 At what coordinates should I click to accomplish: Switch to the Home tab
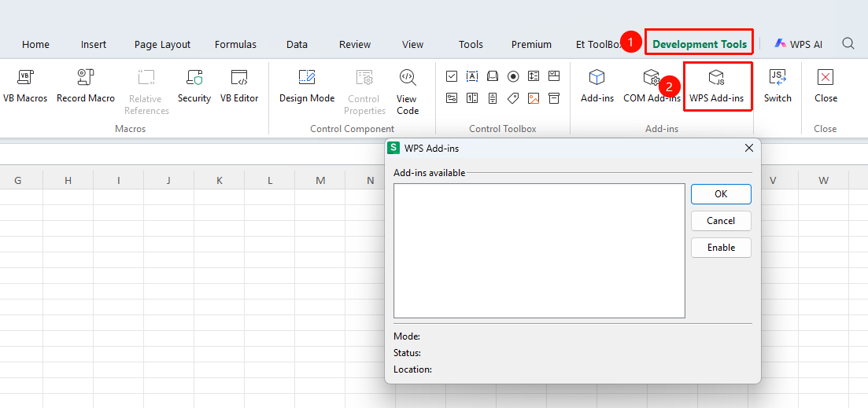click(35, 45)
